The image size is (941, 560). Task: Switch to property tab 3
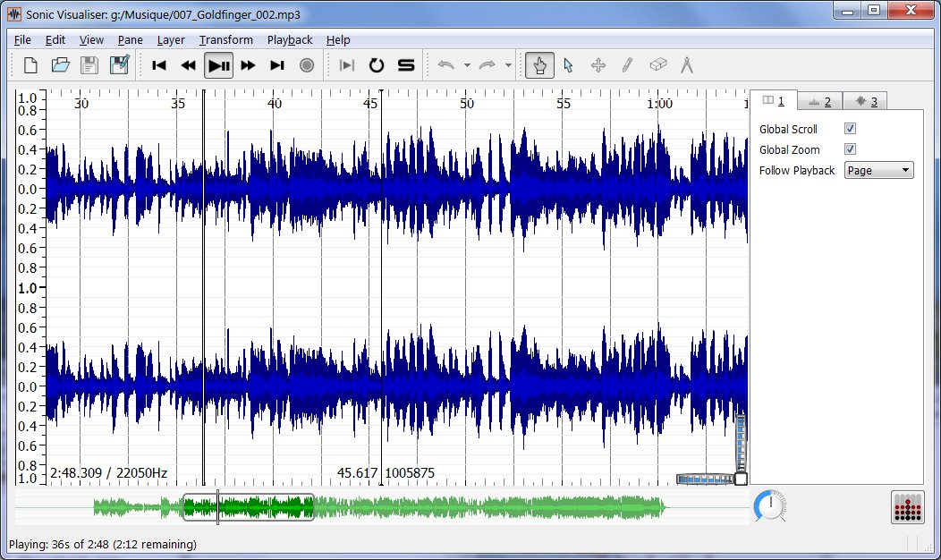tap(865, 101)
